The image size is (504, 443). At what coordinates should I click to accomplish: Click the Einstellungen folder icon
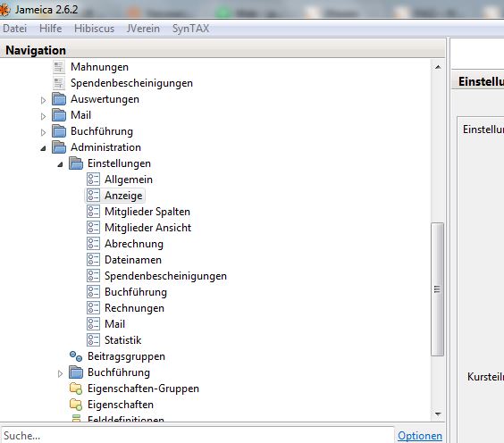(76, 163)
